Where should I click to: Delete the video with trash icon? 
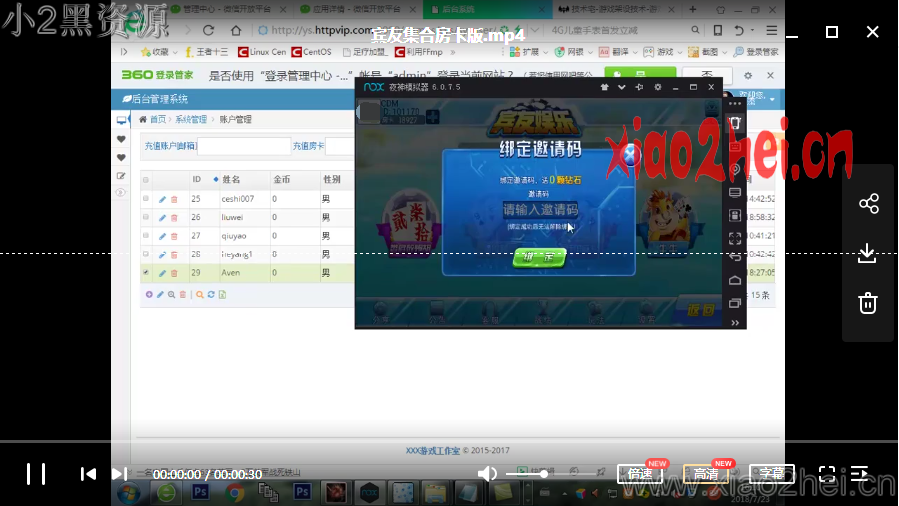click(868, 303)
